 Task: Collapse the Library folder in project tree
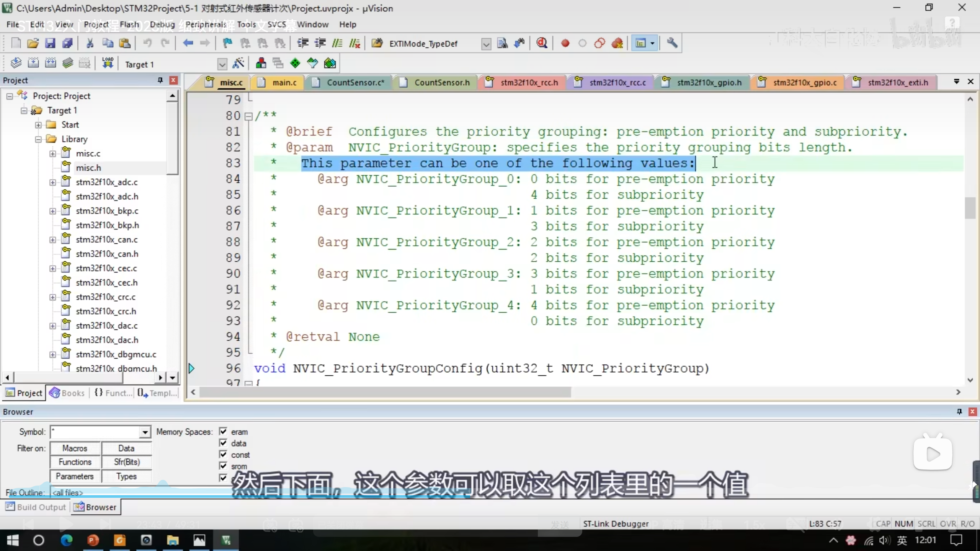[38, 139]
